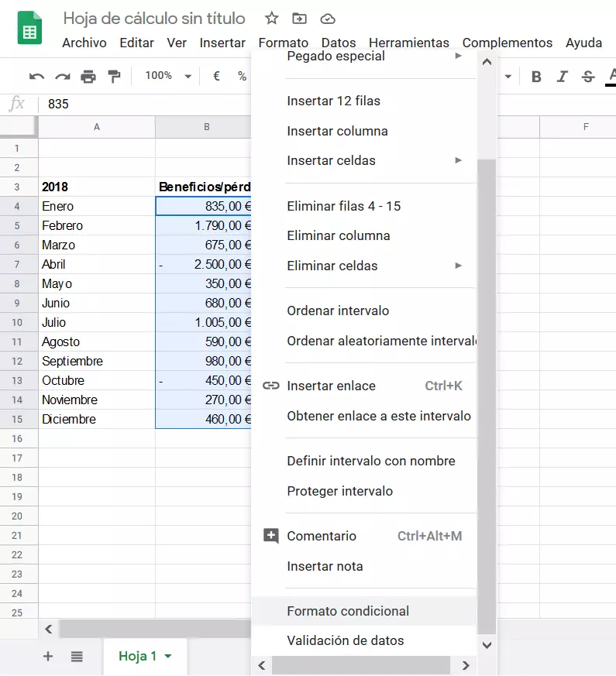Open the Complementos menu
This screenshot has width=616, height=676.
click(508, 43)
